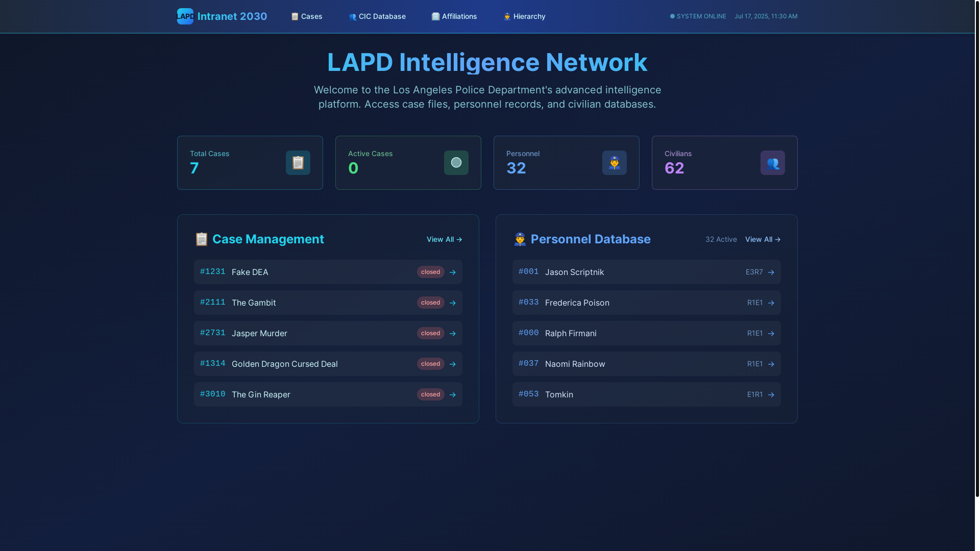Click the Total Cases clipboard icon
This screenshot has width=980, height=551.
[x=298, y=163]
